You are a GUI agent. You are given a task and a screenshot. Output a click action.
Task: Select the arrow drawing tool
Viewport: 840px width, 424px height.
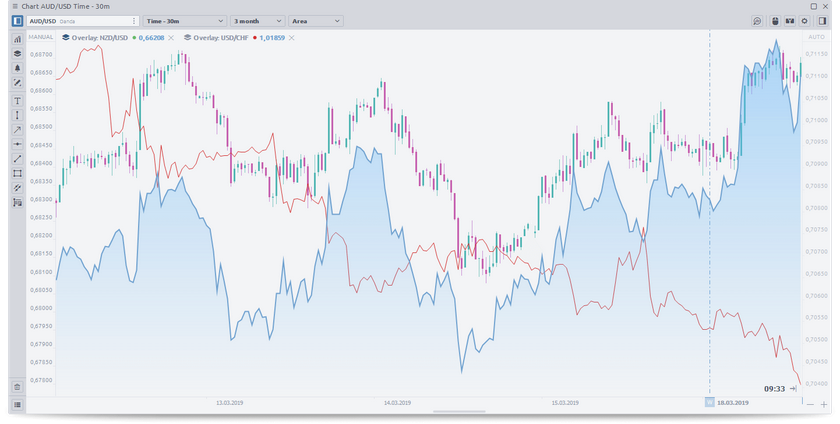click(x=17, y=130)
